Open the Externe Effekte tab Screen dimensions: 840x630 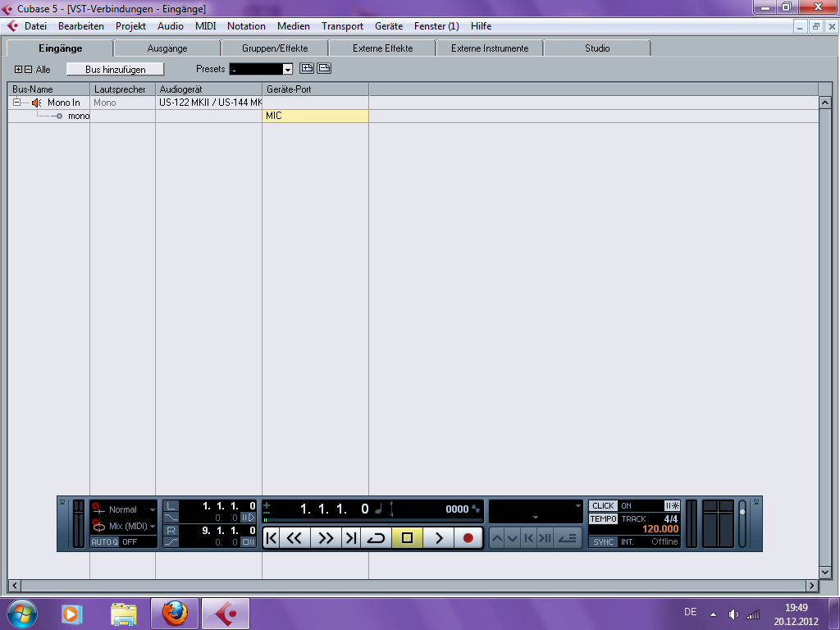pos(382,48)
